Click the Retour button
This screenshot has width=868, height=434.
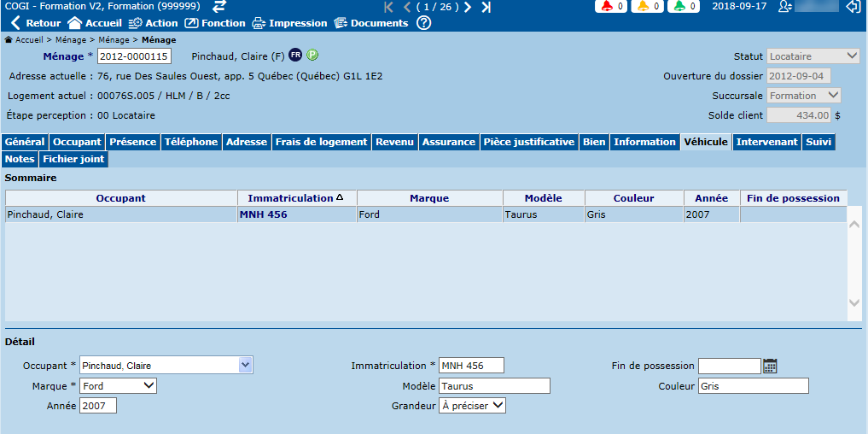35,23
